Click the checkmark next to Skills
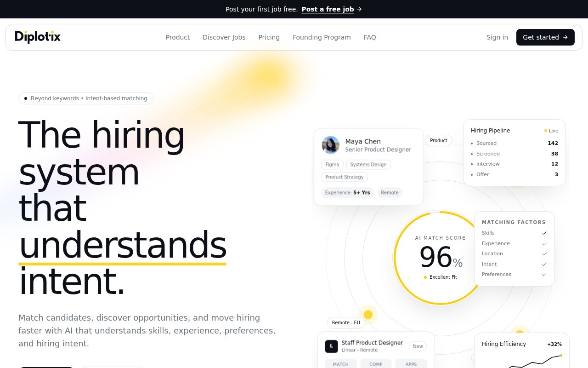Screen dimensions: 588x368 coord(544,233)
